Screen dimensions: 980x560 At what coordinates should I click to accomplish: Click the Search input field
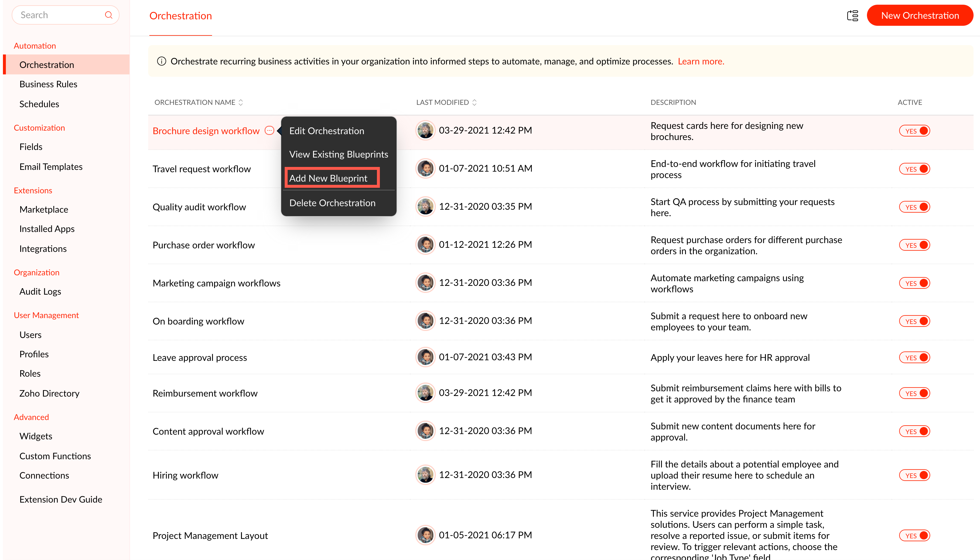point(58,15)
